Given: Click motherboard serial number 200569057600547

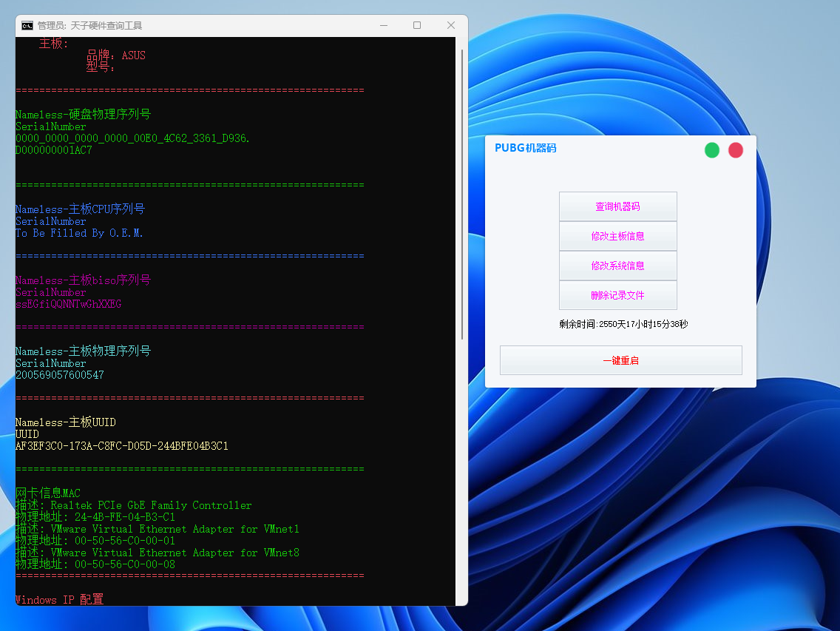Looking at the screenshot, I should [60, 375].
